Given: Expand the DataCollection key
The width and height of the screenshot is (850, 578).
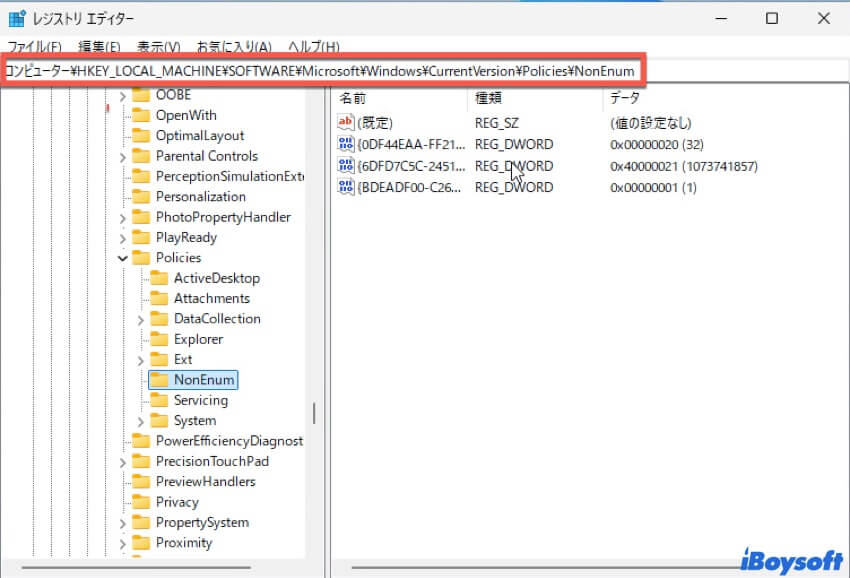Looking at the screenshot, I should 140,320.
